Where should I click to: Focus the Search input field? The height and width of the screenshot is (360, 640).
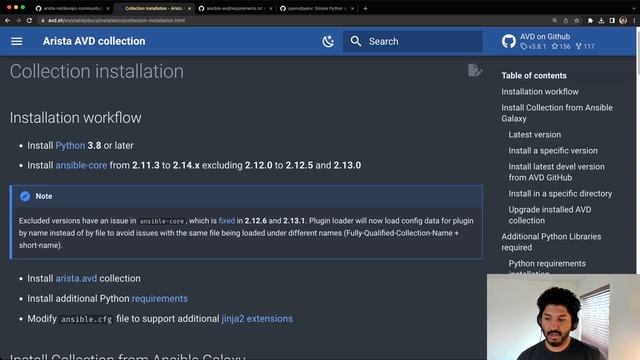(413, 41)
